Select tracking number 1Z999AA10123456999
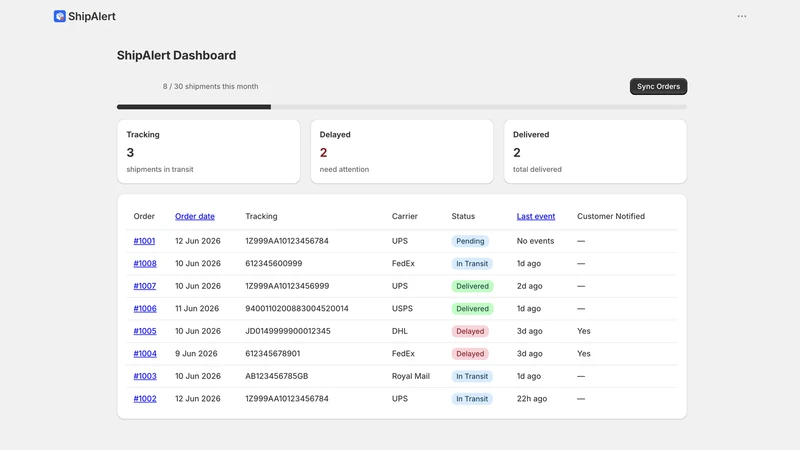 287,286
